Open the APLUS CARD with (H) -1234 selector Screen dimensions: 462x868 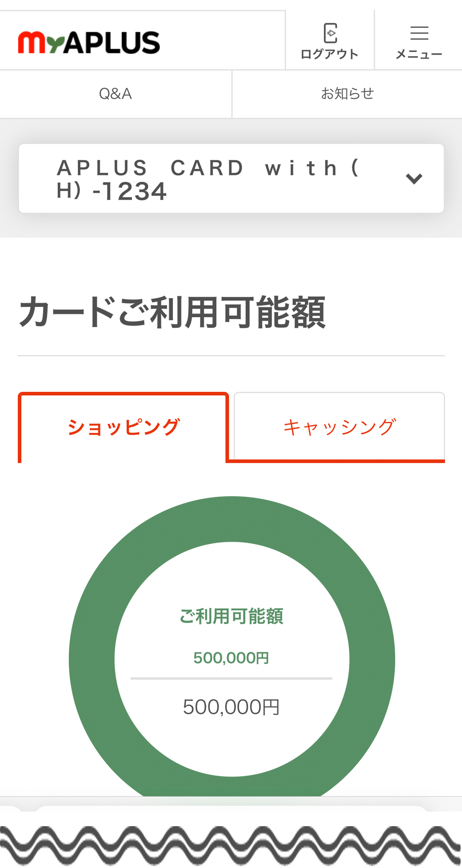209,179
